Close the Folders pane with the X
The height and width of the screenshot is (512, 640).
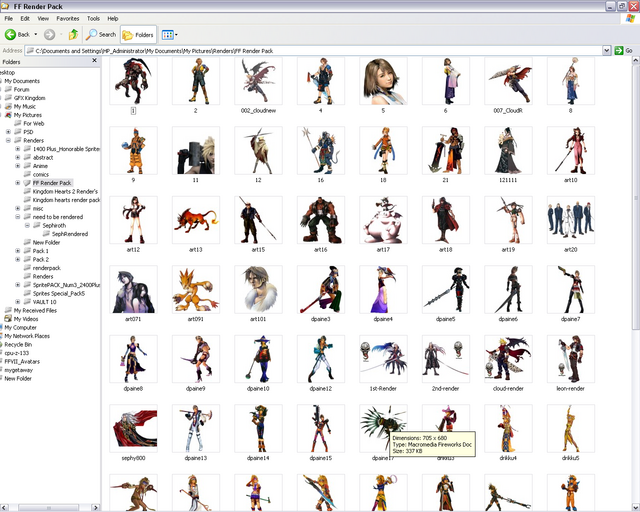[x=94, y=60]
